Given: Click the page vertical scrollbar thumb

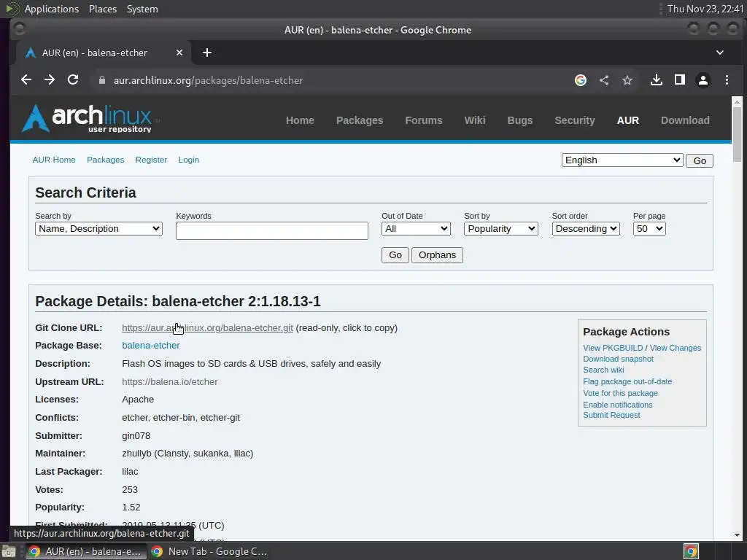Looking at the screenshot, I should pyautogui.click(x=737, y=134).
